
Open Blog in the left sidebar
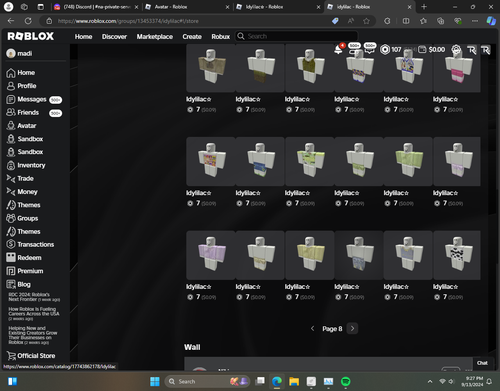point(18,284)
